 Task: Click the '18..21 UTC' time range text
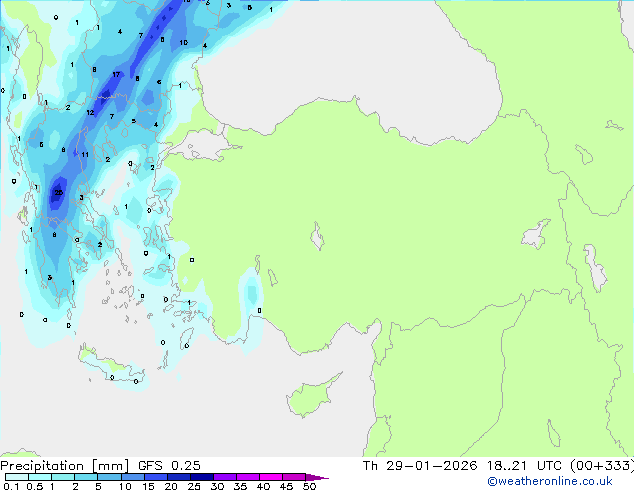click(x=524, y=466)
